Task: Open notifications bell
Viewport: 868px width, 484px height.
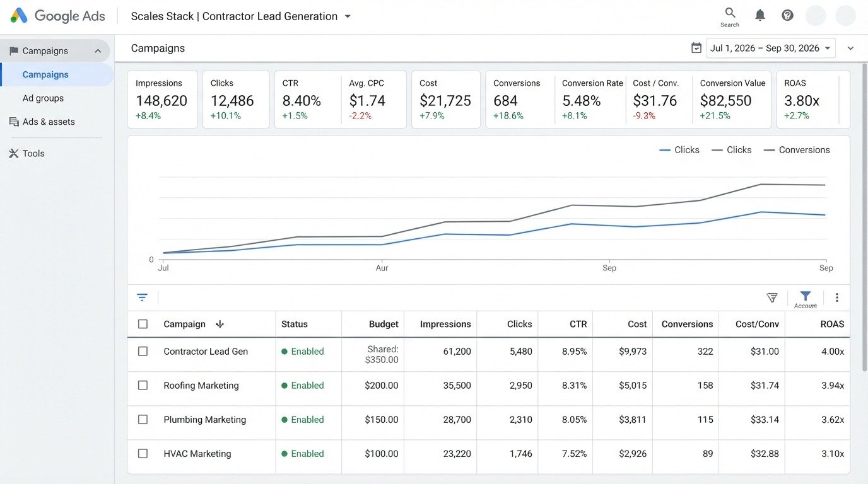Action: (760, 16)
